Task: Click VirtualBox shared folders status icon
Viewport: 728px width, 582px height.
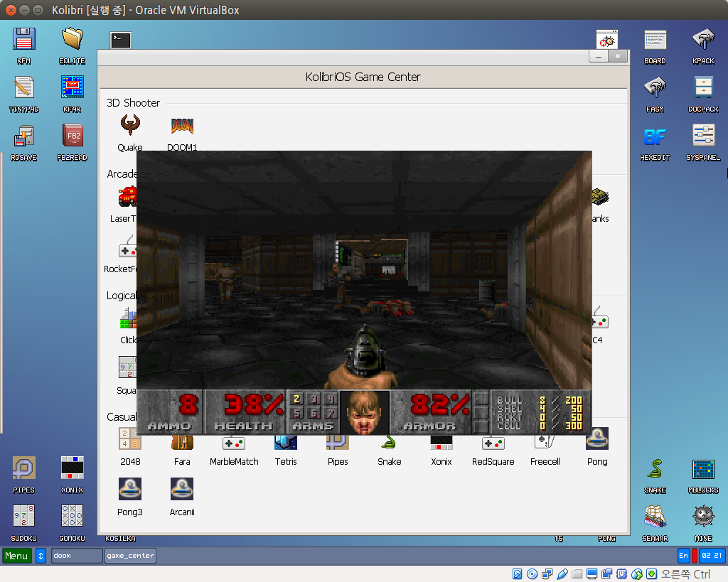Action: 577,574
